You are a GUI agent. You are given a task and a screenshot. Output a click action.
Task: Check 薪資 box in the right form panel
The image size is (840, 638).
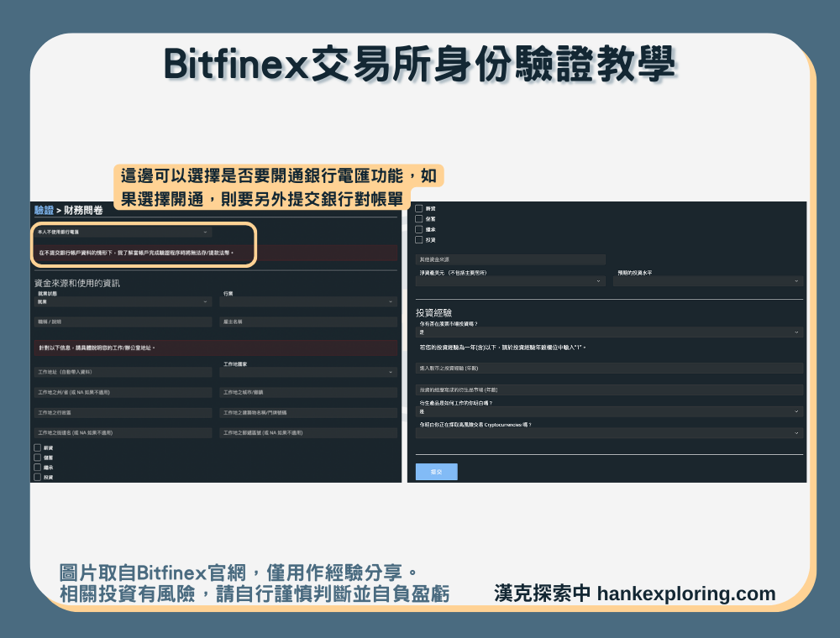coord(419,208)
